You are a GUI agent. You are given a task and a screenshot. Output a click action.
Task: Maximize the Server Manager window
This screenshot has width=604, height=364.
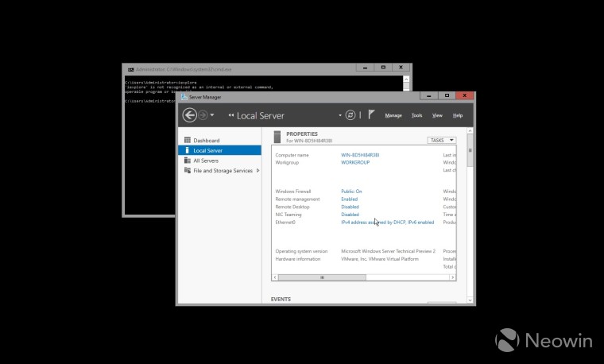click(x=447, y=95)
